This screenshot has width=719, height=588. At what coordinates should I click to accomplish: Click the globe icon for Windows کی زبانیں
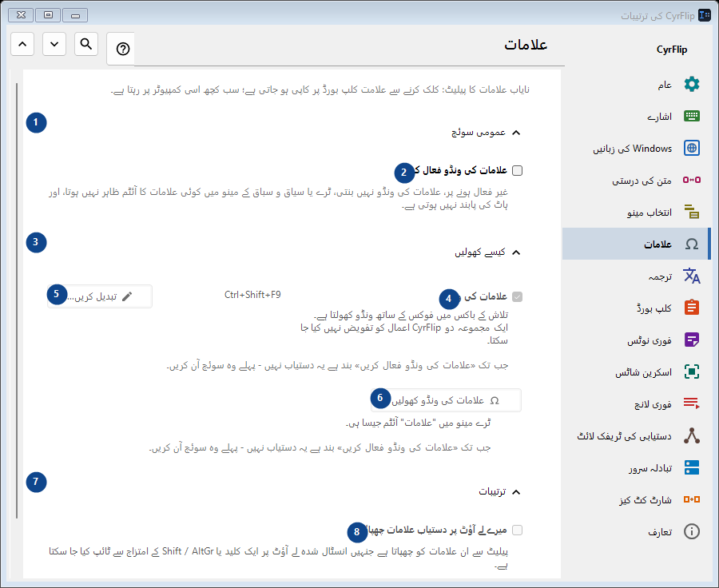coord(692,148)
